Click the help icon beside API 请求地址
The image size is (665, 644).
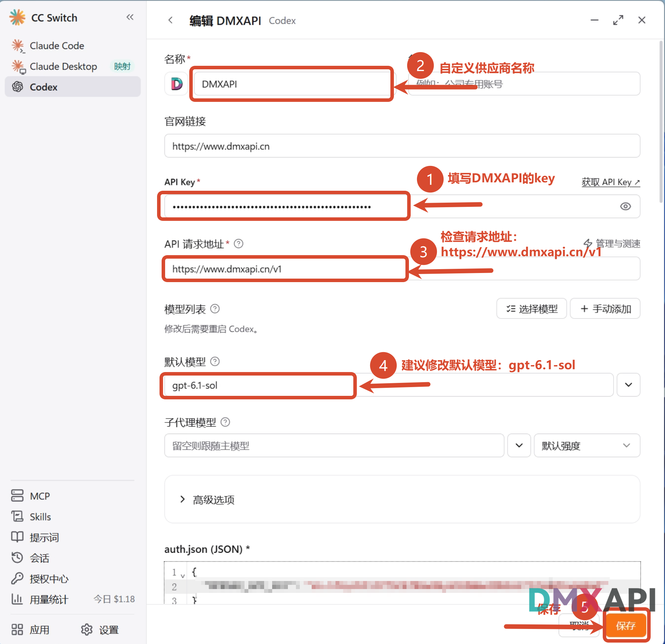pos(239,244)
